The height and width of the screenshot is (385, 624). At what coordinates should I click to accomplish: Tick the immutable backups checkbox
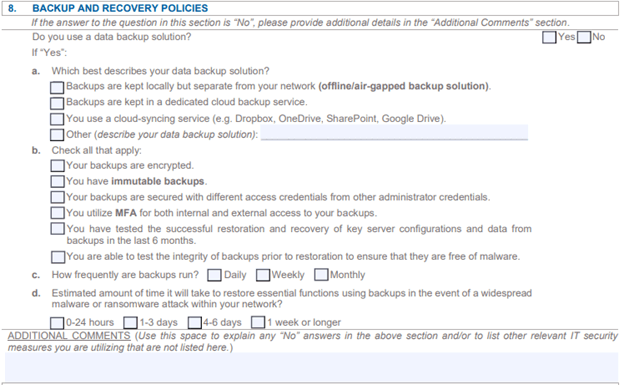[x=57, y=182]
